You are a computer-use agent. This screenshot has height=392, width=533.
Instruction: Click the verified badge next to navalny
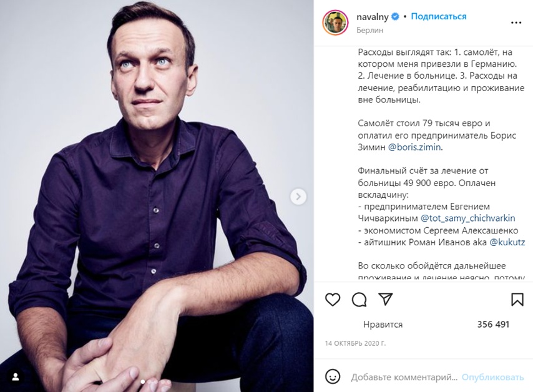pyautogui.click(x=395, y=16)
